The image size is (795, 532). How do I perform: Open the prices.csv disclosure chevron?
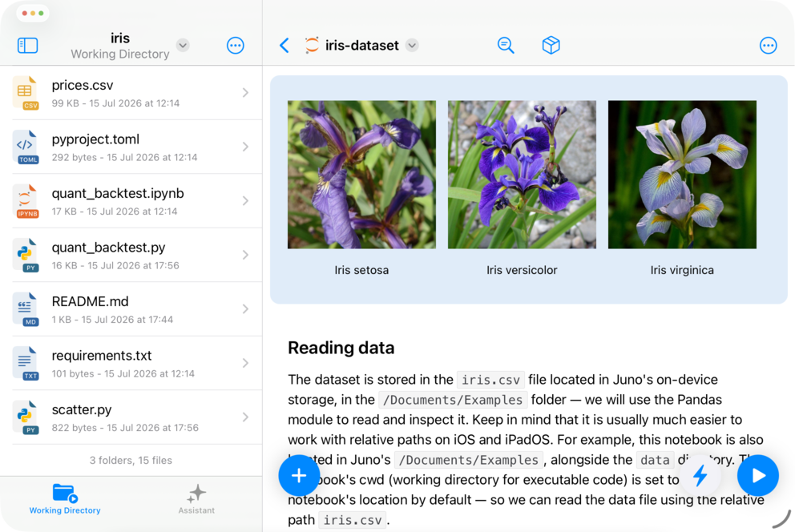coord(245,93)
